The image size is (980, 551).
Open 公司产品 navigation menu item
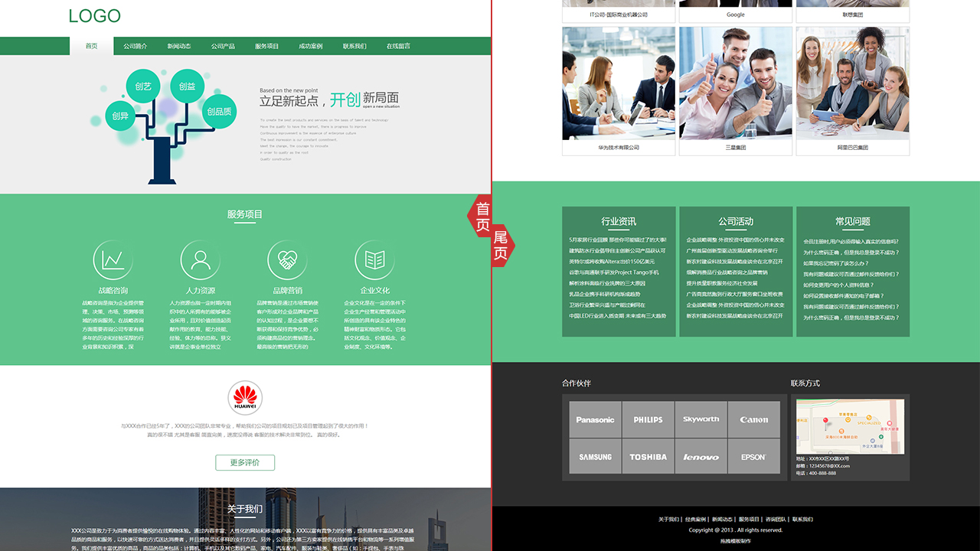click(x=223, y=46)
